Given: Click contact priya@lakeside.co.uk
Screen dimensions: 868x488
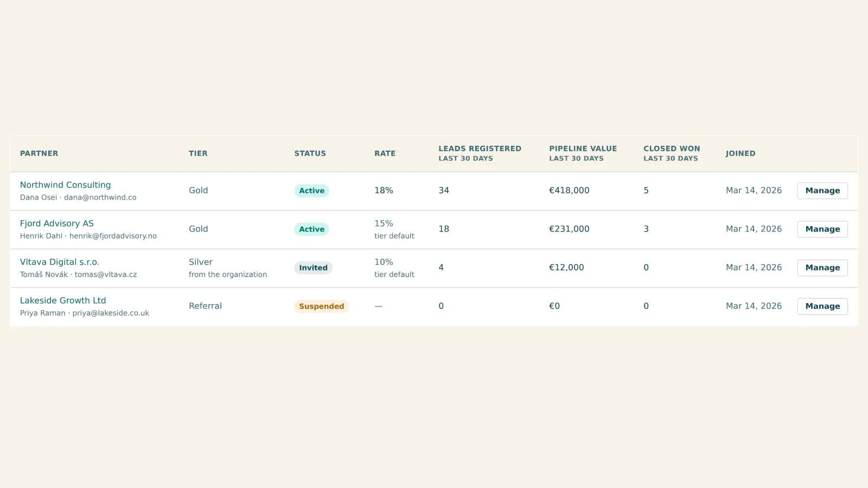Looking at the screenshot, I should point(111,313).
